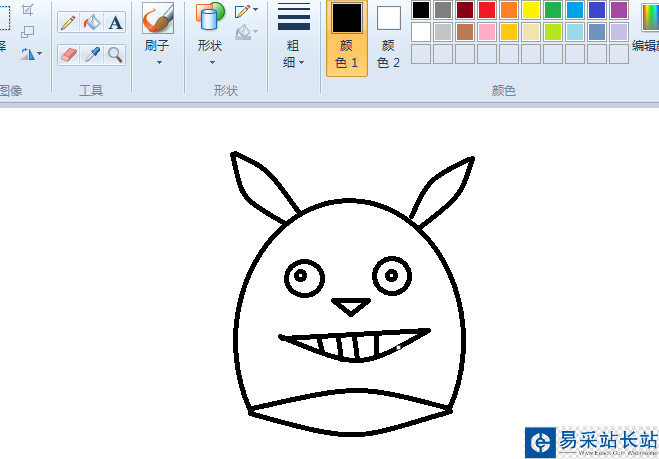
Task: Click the shape Fill bucket icon
Action: tap(243, 32)
